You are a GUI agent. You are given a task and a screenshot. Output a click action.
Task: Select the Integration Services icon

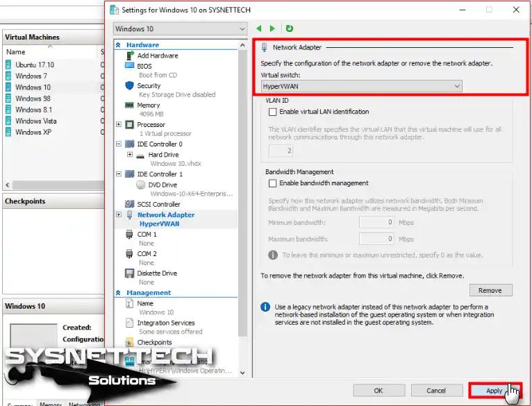point(129,323)
